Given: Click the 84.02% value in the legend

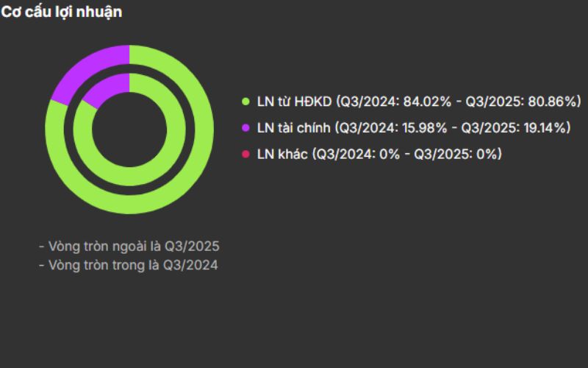Looking at the screenshot, I should click(426, 101).
